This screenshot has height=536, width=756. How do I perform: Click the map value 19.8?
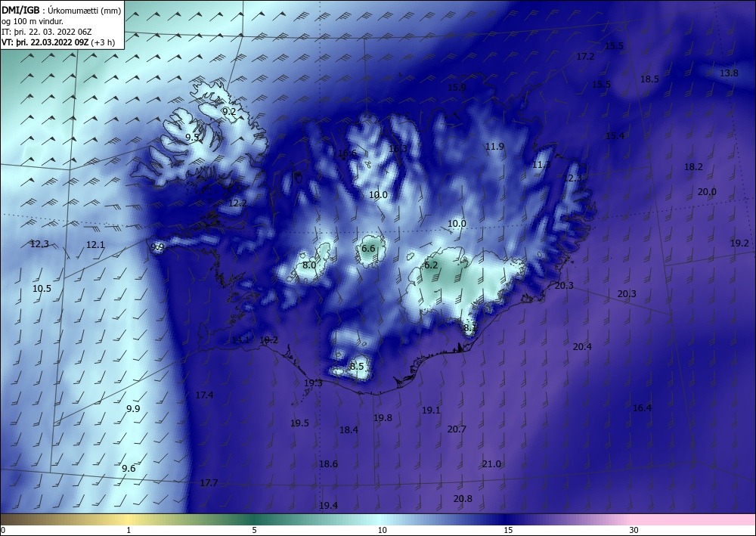383,418
